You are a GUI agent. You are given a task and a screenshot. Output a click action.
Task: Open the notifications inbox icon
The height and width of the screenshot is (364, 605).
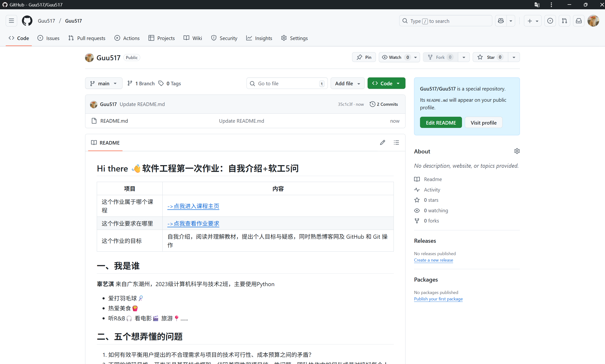click(x=579, y=21)
